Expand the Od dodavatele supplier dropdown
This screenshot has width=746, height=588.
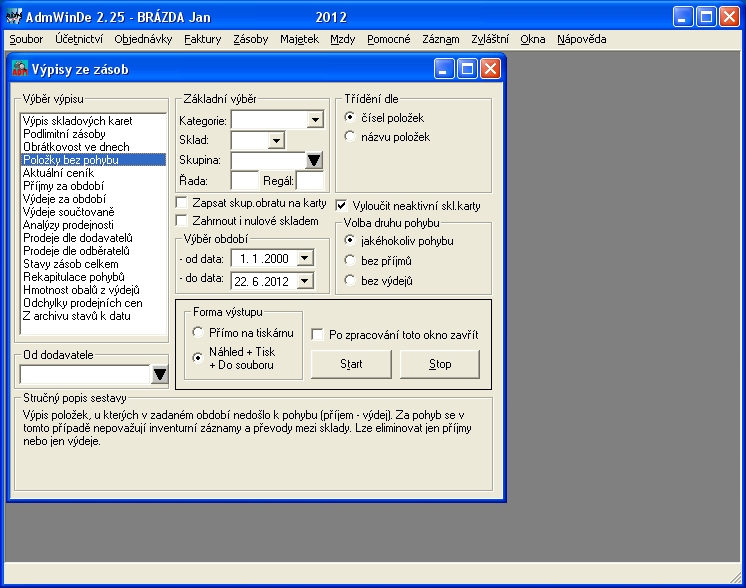click(160, 374)
